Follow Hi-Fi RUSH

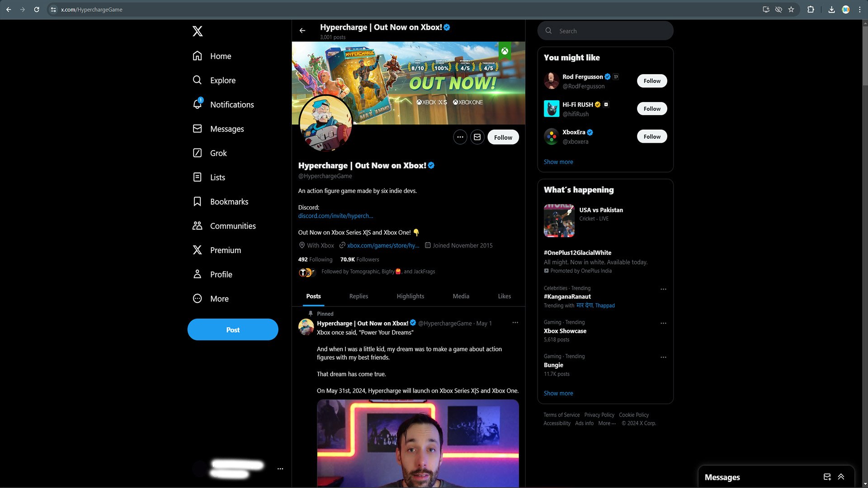pos(652,109)
